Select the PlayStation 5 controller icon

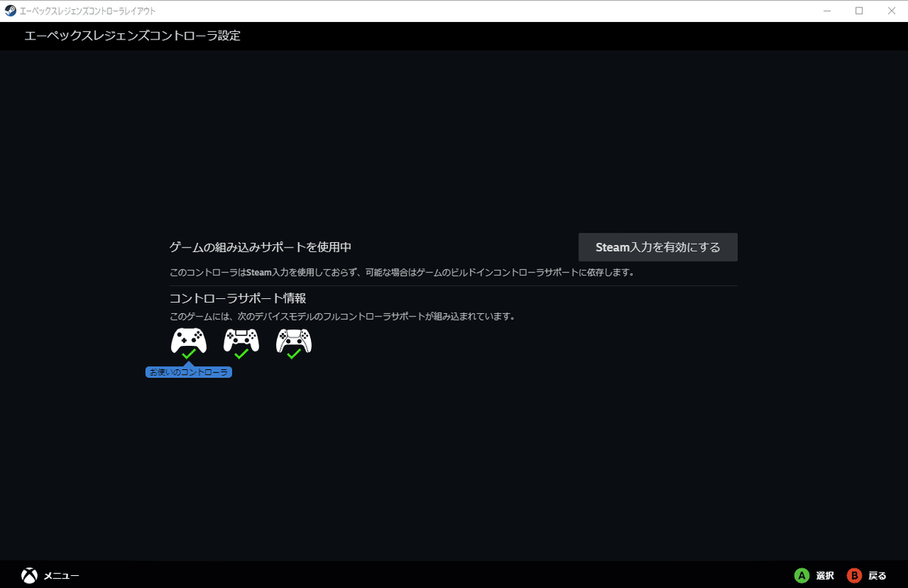pyautogui.click(x=294, y=341)
